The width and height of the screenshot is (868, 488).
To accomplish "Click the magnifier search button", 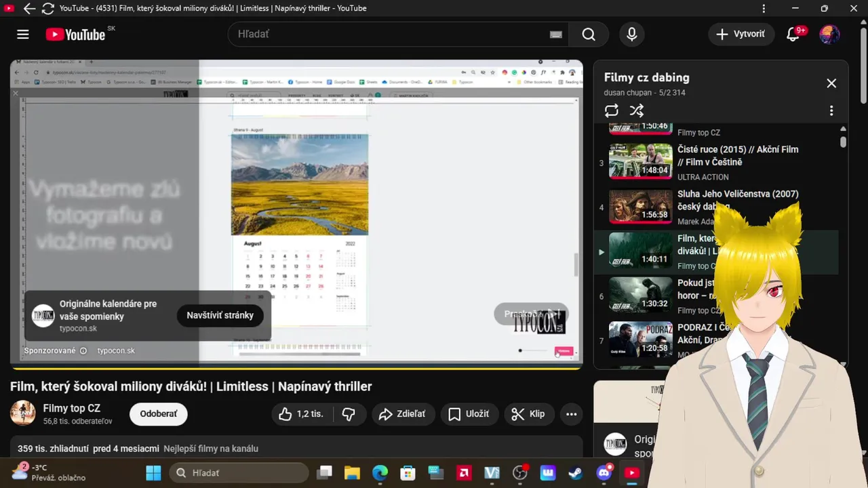I will point(589,35).
